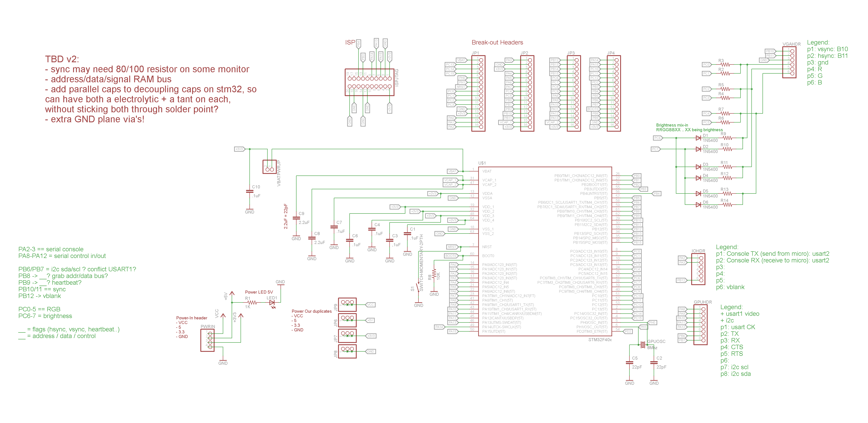Click the VBATPWRJP jumper symbol
868x423 pixels.
[270, 167]
